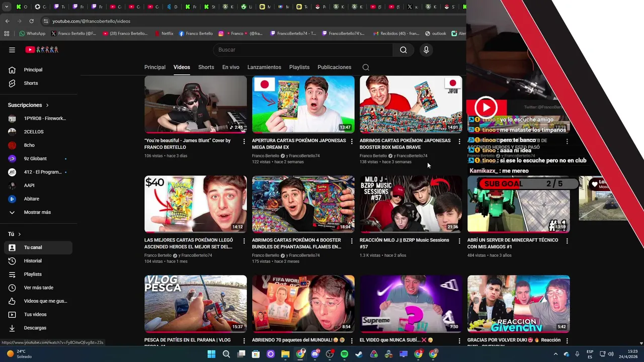Switch to the Shorts channel tab
644x362 pixels.
pos(206,67)
